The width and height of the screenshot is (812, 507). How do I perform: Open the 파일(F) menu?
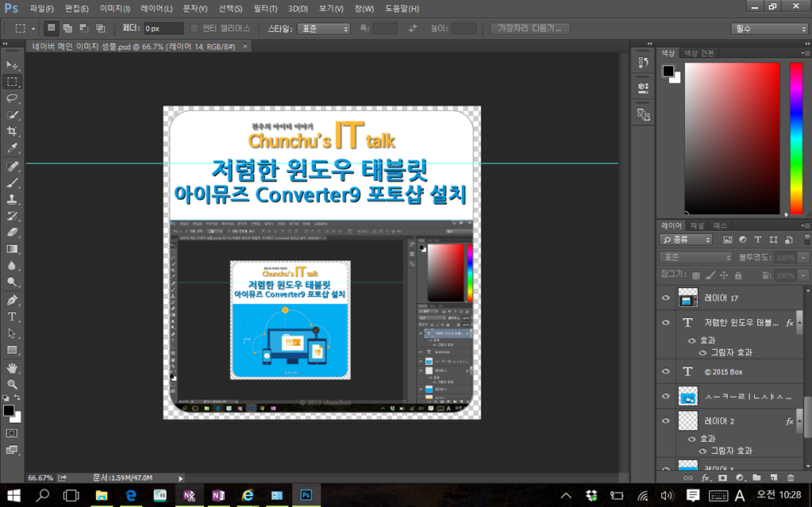click(41, 9)
